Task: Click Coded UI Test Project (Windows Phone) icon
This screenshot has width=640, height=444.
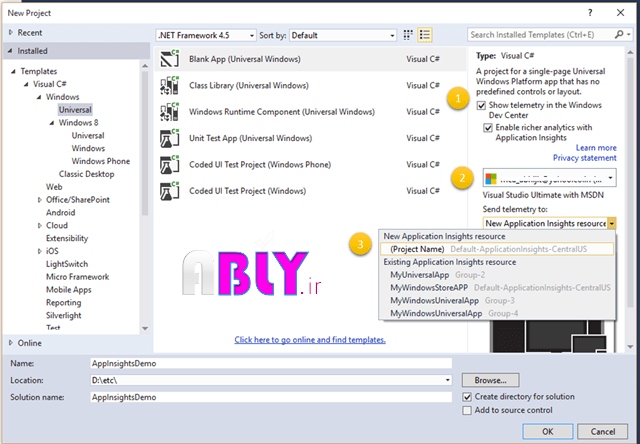Action: (169, 164)
